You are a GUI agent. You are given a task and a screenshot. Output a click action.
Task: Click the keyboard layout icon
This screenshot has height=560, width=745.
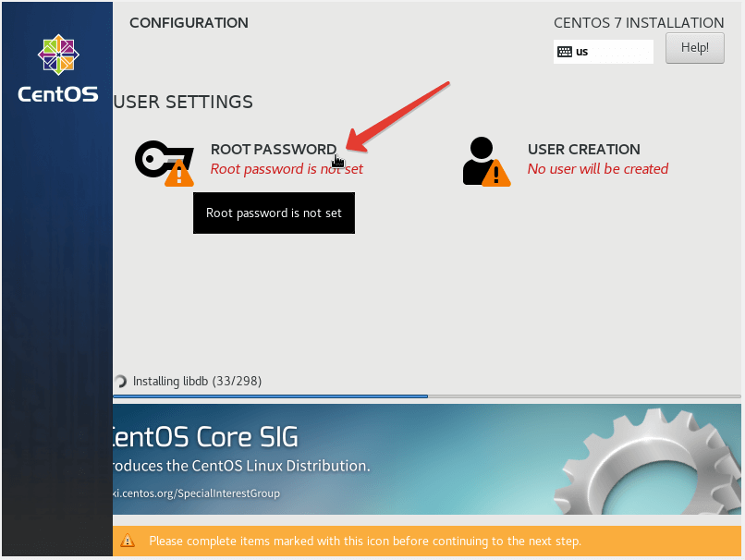pyautogui.click(x=565, y=52)
